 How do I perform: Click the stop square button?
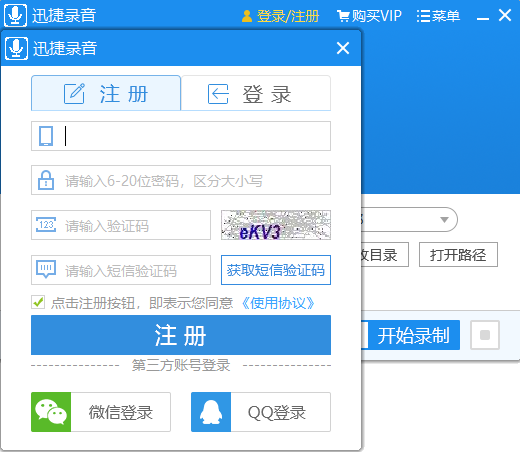[485, 335]
